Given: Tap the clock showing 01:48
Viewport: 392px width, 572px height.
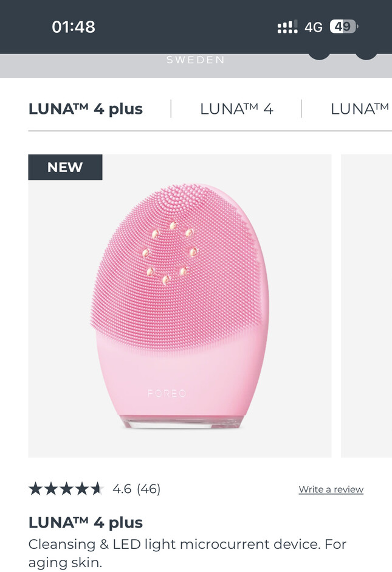Looking at the screenshot, I should point(74,27).
